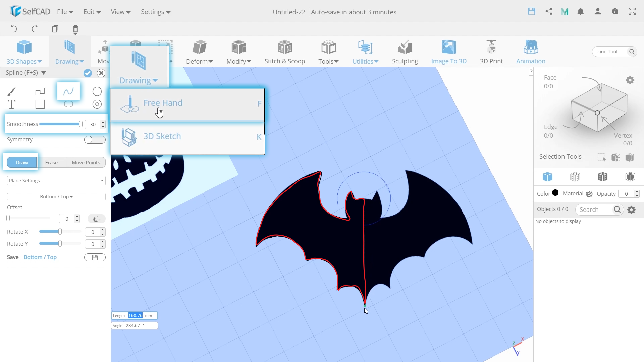
Task: Open the Deform tool dropdown
Action: point(200,52)
